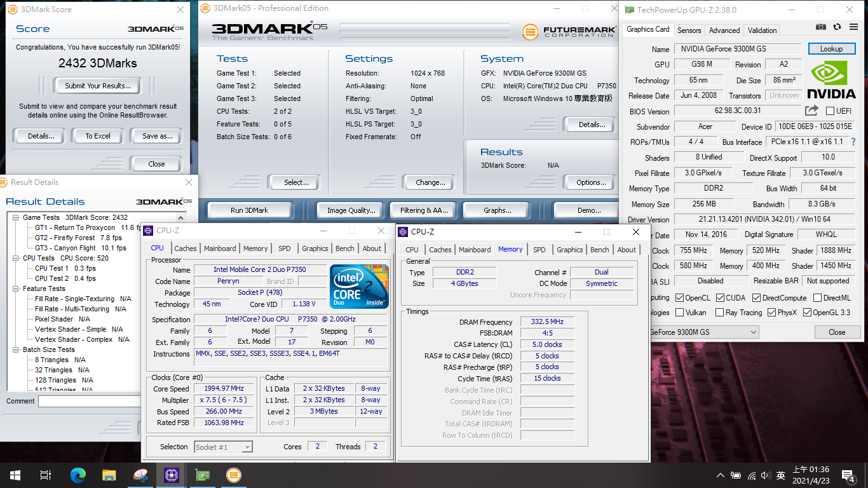
Task: Toggle the OpenCL checkbox
Action: [x=680, y=297]
